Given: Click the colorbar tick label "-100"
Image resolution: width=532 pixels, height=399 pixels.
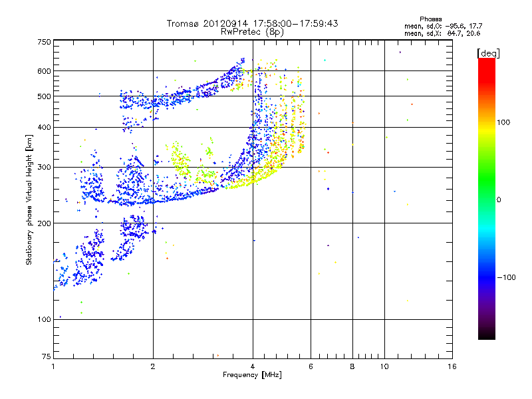Looking at the screenshot, I should pyautogui.click(x=506, y=277).
